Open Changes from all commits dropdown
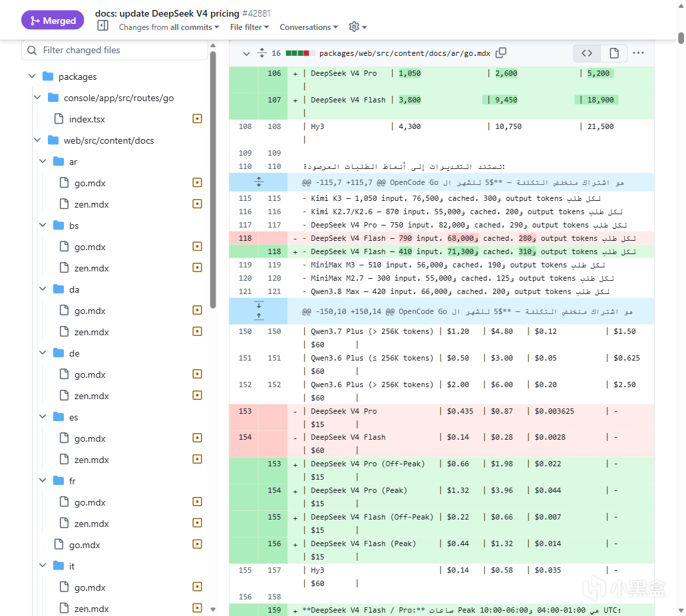The height and width of the screenshot is (616, 686). pyautogui.click(x=169, y=27)
